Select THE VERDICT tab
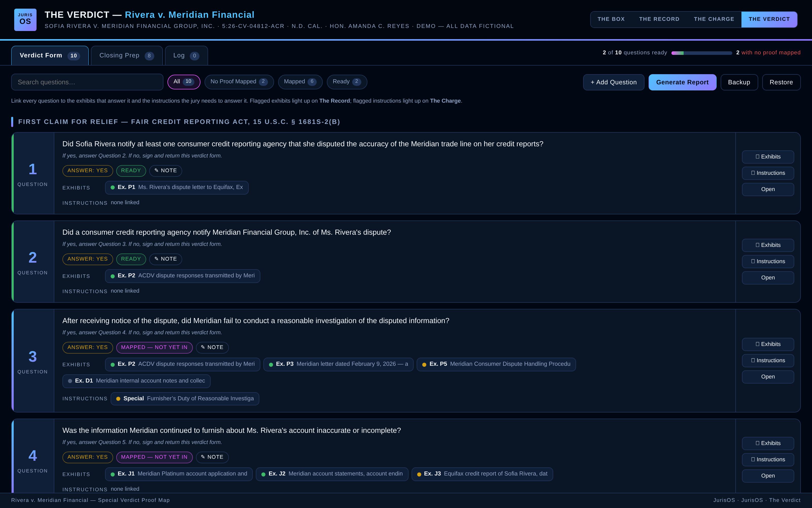The height and width of the screenshot is (508, 812). point(769,19)
